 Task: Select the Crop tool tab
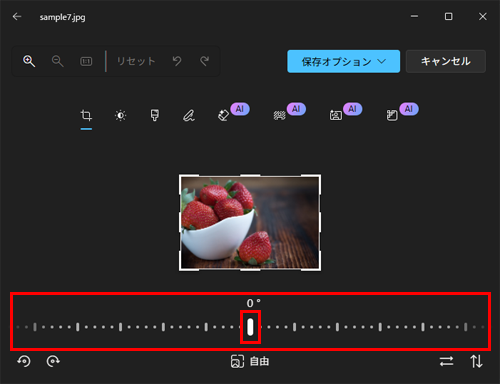86,116
